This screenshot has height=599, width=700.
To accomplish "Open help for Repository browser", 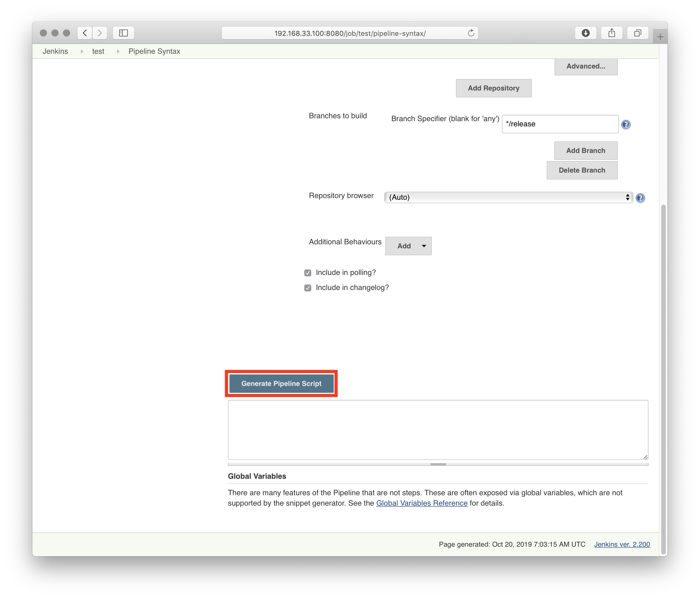I will (x=640, y=198).
